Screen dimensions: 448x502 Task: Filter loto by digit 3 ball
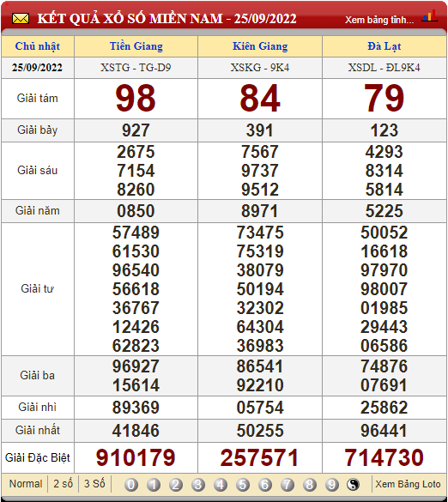pos(198,485)
